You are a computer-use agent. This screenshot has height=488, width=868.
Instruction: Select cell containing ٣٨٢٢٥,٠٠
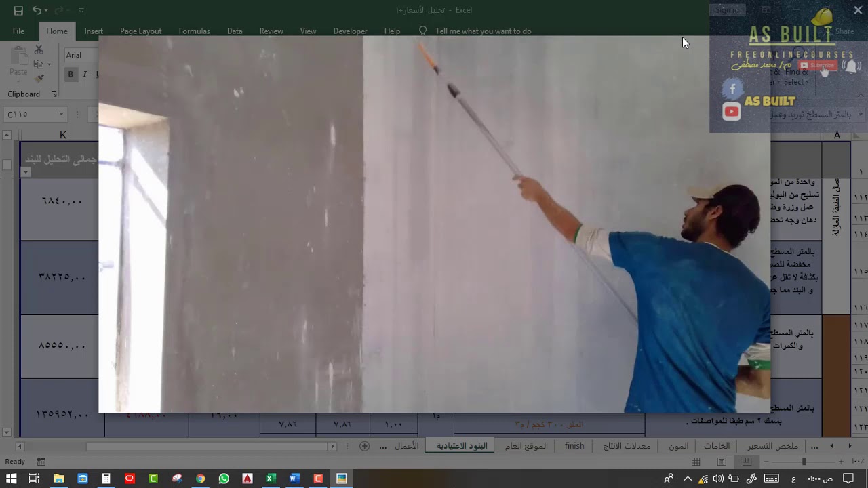[60, 277]
